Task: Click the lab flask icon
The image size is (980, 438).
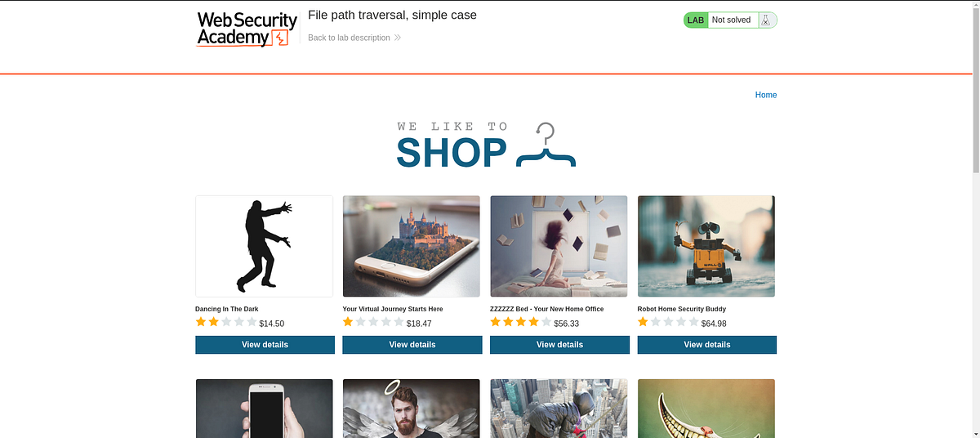Action: (765, 20)
